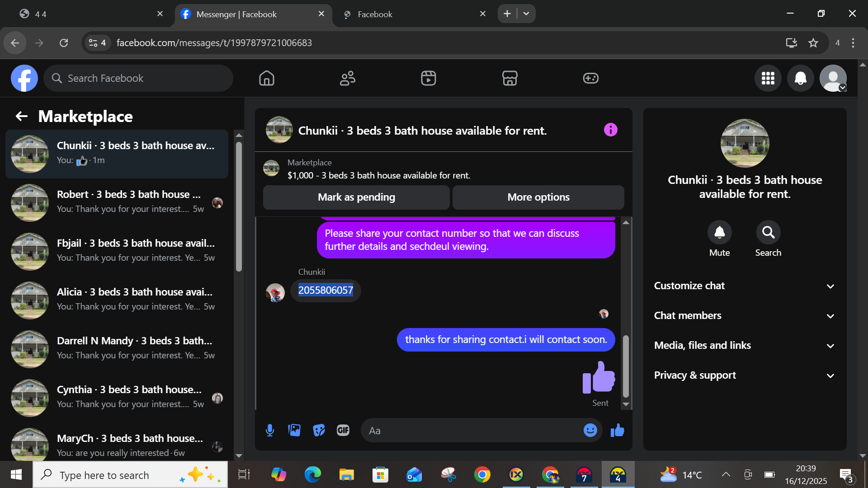
Task: Click the phone number 2055806057 message
Action: [325, 290]
